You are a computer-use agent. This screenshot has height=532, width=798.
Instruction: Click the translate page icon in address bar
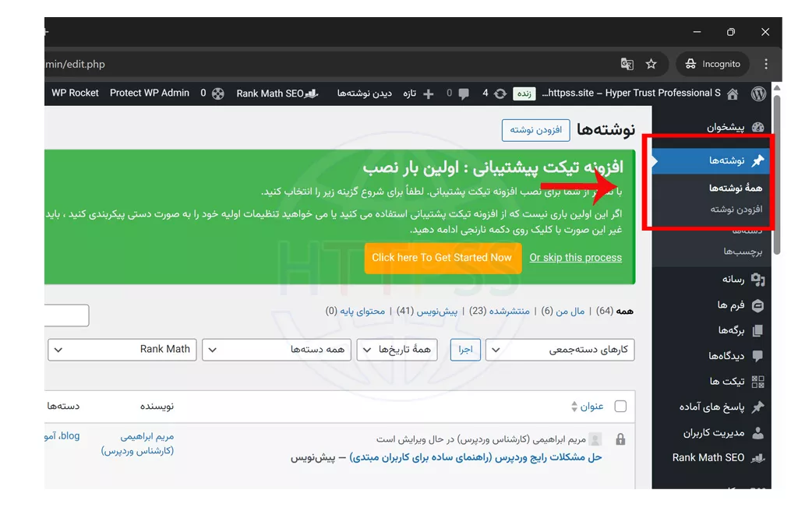pos(627,64)
